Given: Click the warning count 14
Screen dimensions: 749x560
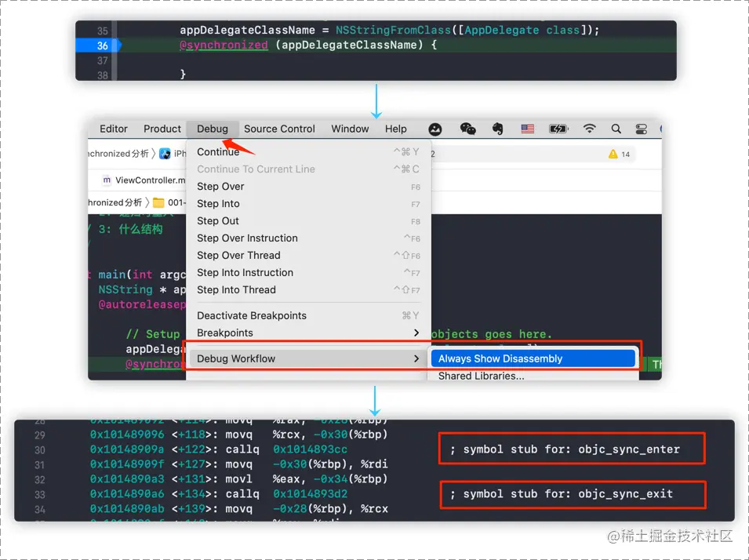Looking at the screenshot, I should coord(626,155).
